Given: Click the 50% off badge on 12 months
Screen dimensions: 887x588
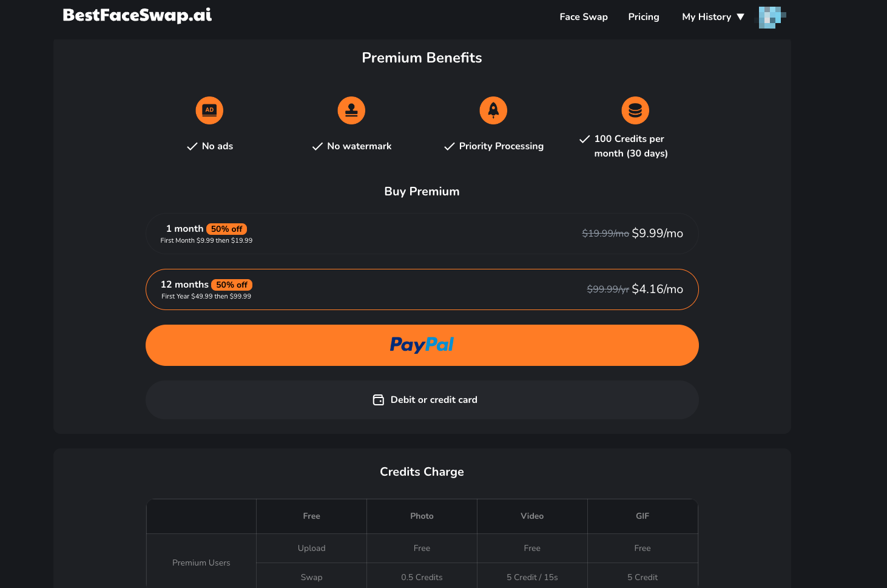Looking at the screenshot, I should point(231,285).
